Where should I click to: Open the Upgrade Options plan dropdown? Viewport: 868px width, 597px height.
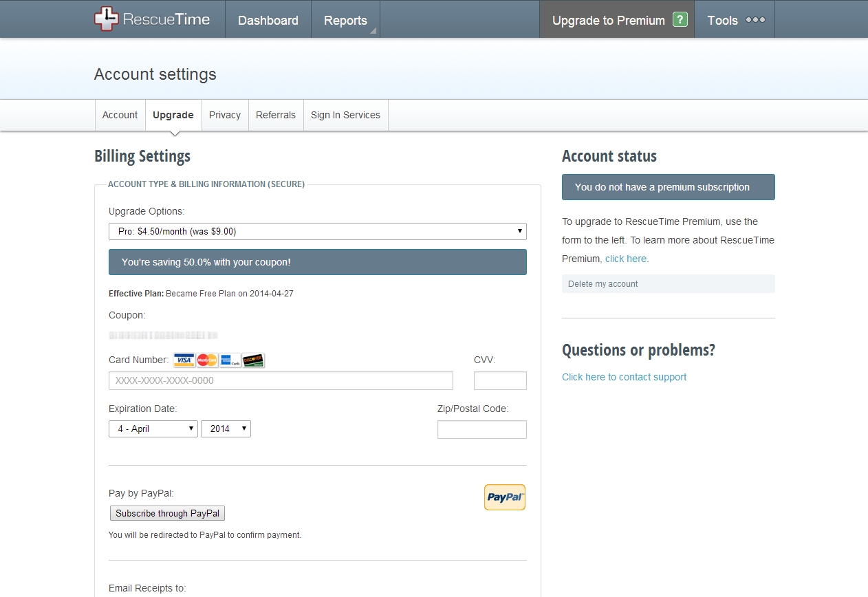coord(317,232)
